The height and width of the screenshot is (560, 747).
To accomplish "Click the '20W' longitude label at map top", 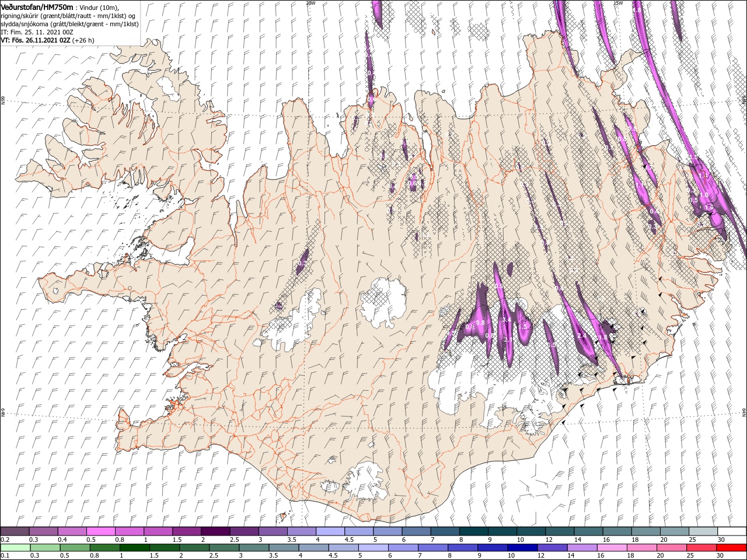I will [310, 3].
